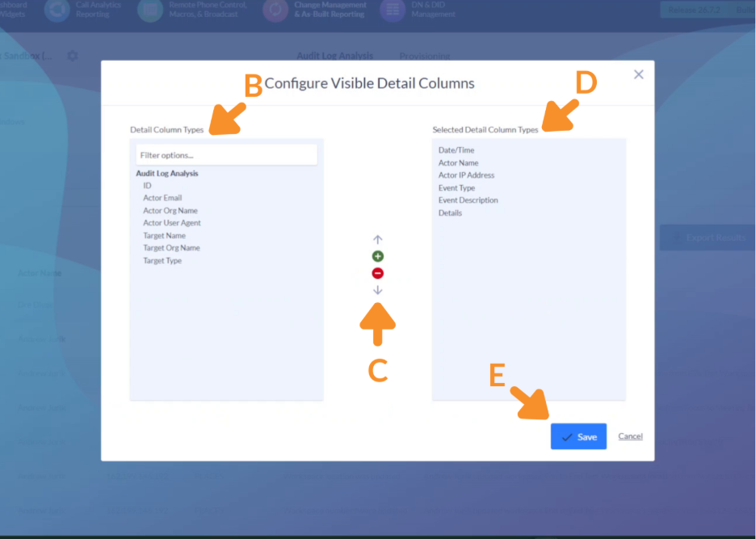Click the move up arrow icon

377,239
